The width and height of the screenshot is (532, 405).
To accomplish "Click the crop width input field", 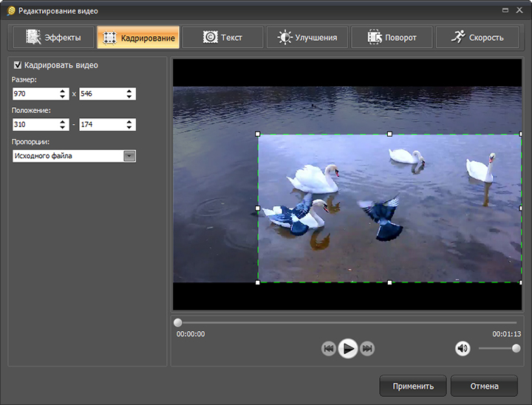I will (33, 94).
